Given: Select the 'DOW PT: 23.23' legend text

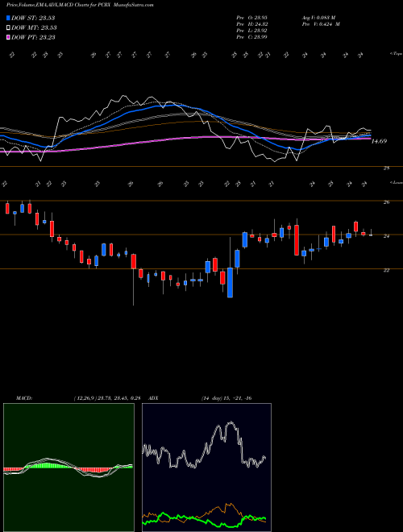Looking at the screenshot, I should (x=33, y=37).
